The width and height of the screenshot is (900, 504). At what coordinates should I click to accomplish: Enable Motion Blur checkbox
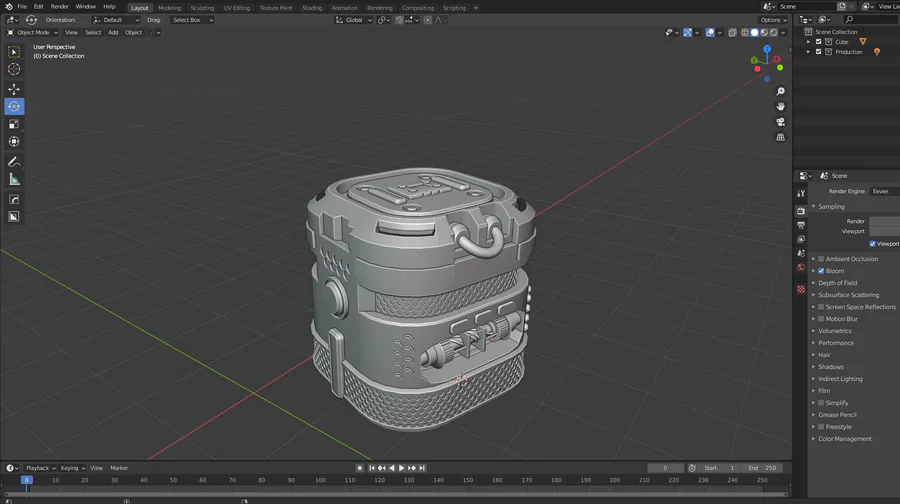(x=821, y=319)
